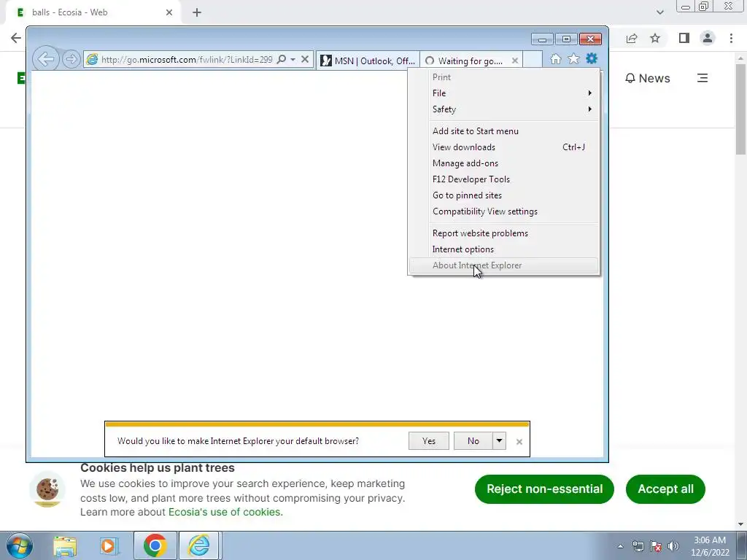Open Windows Explorer from taskbar
Screen dimensions: 747x560
click(x=65, y=545)
